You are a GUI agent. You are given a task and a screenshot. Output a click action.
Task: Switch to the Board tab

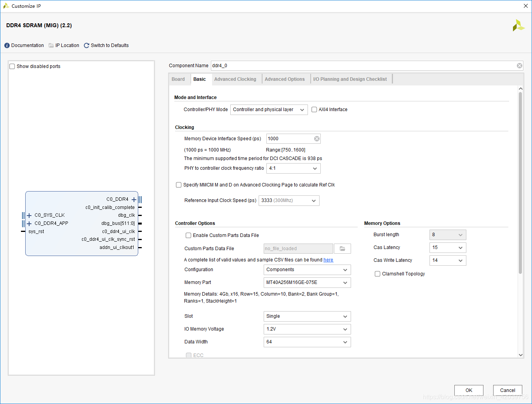pos(178,79)
